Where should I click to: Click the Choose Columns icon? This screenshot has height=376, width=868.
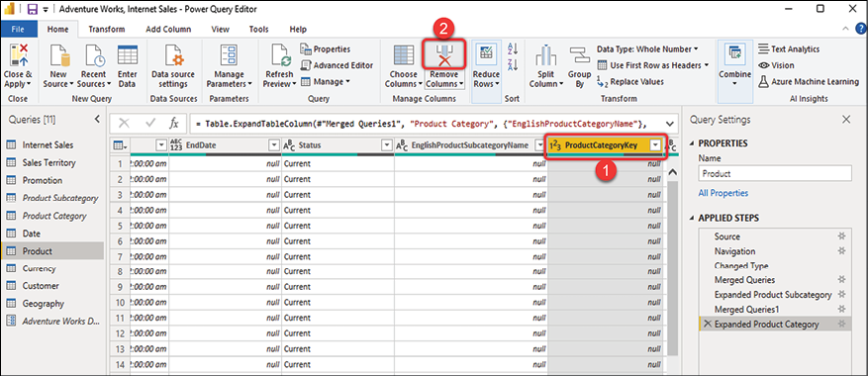[x=403, y=55]
